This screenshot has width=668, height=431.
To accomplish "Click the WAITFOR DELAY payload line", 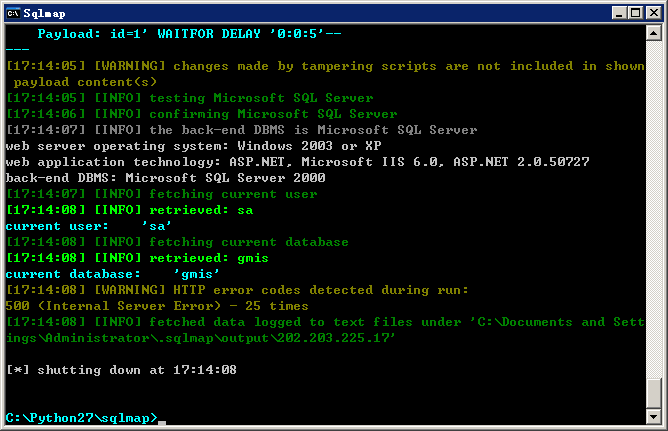I will [x=189, y=34].
